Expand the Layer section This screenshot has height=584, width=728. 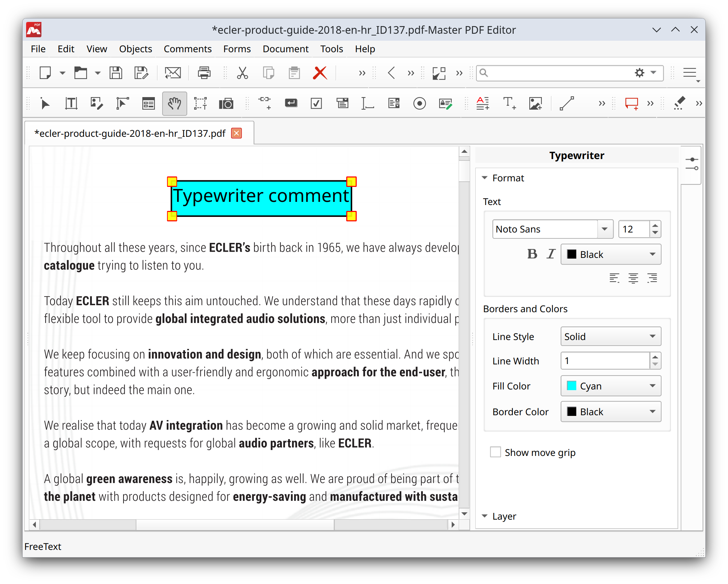[485, 516]
